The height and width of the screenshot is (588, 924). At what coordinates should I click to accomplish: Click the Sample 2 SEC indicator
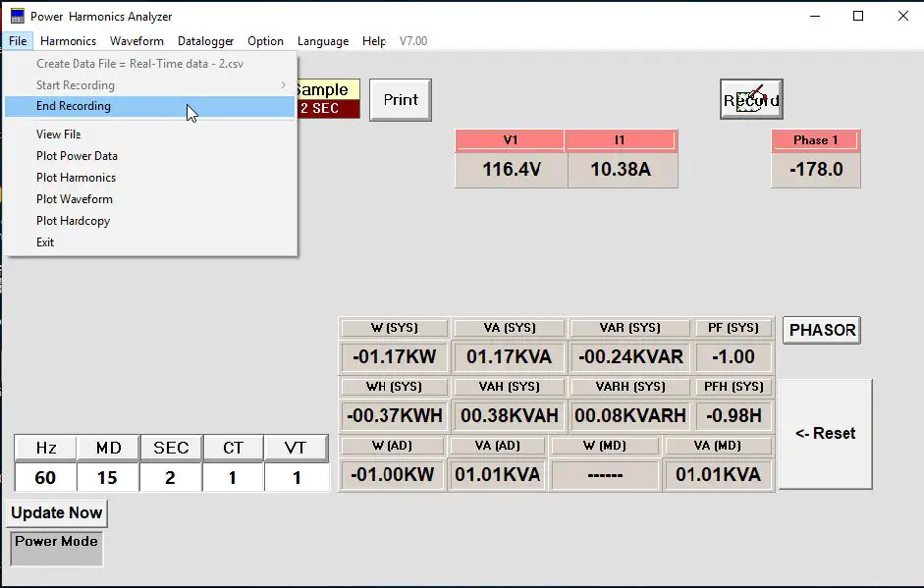tap(331, 98)
